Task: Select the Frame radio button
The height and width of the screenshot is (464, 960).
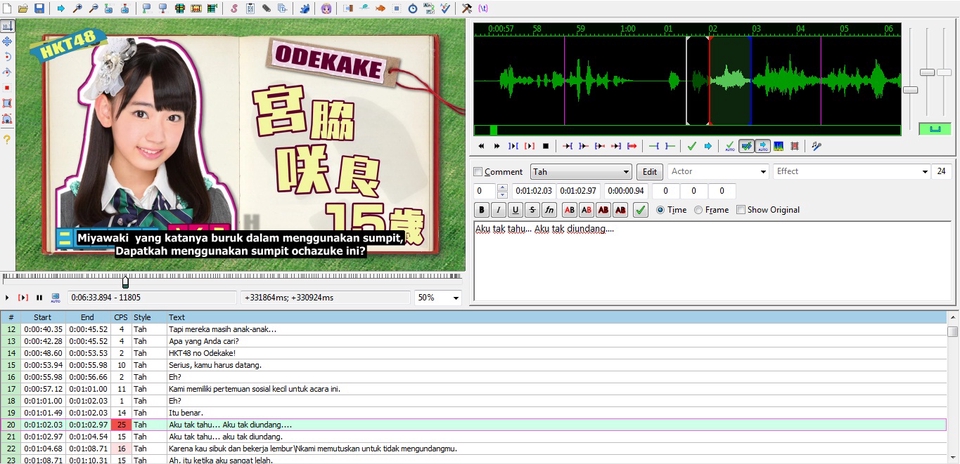Action: pos(699,210)
